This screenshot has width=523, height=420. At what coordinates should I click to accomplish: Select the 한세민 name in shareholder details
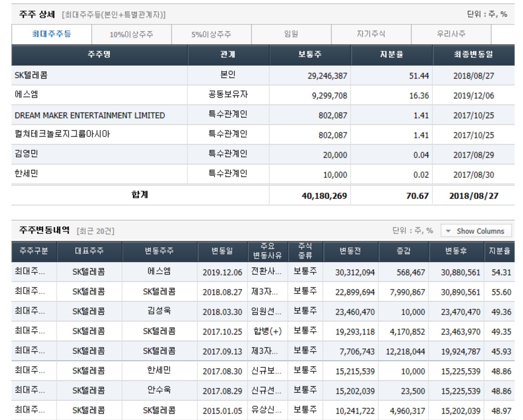pos(26,174)
